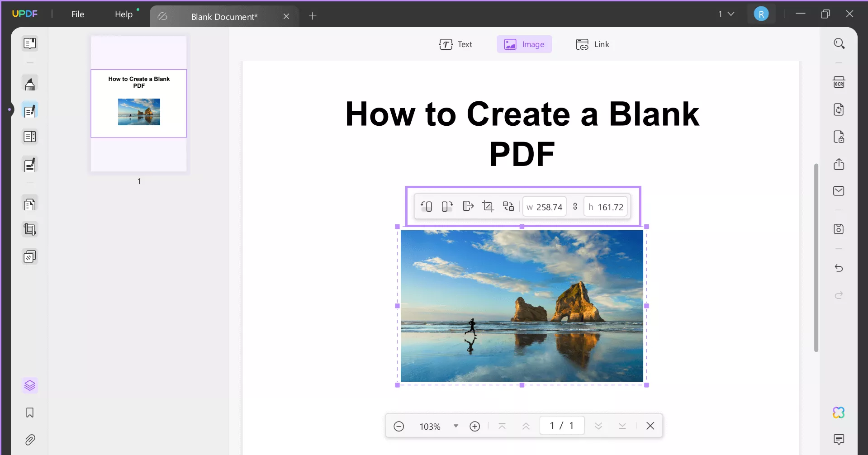Open the File menu
The width and height of the screenshot is (868, 455).
78,14
